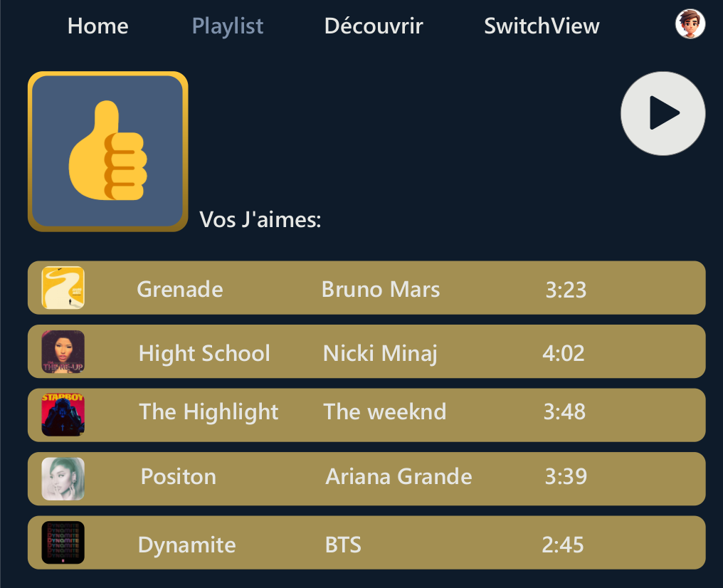Open the Playlist tab

[x=228, y=26]
